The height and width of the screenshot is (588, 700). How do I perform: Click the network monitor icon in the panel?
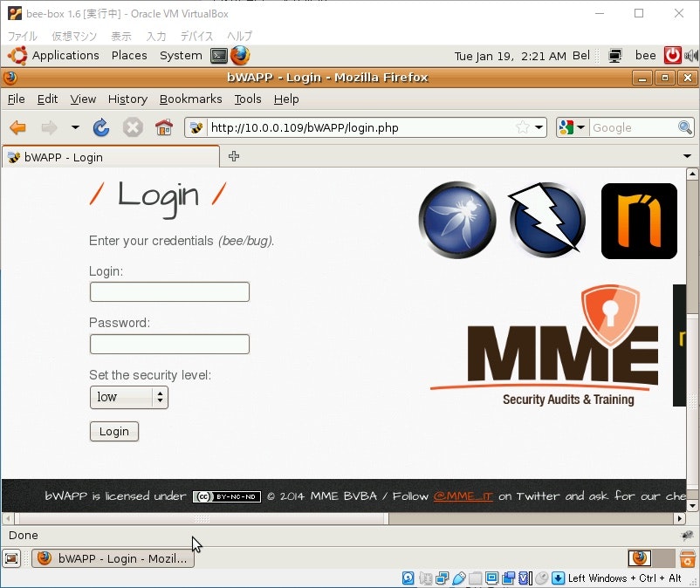614,56
